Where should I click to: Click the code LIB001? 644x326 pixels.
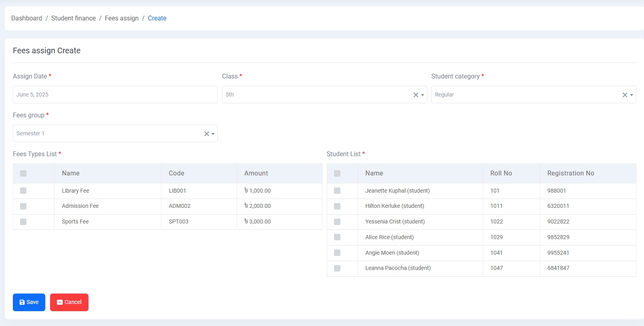pos(177,191)
